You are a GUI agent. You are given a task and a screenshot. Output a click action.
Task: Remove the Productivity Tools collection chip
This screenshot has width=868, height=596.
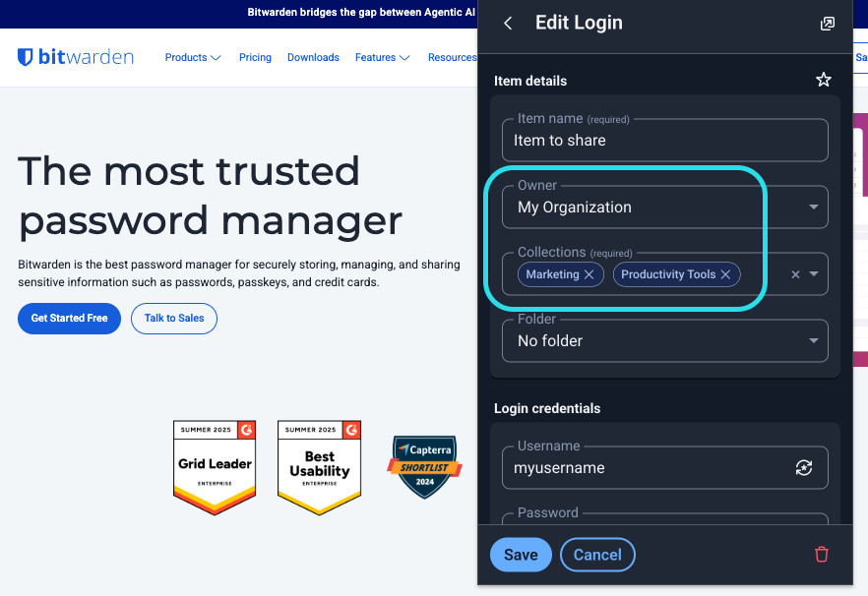click(x=725, y=274)
